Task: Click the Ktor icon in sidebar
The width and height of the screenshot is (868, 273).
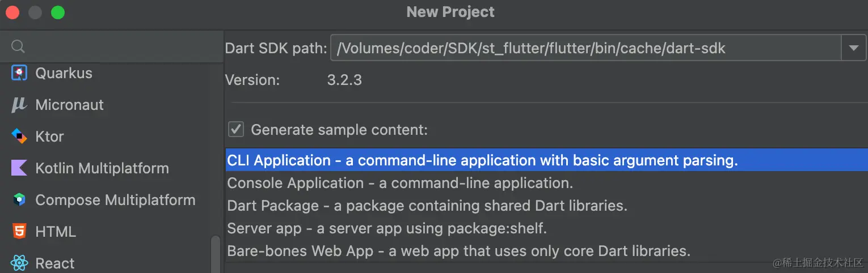Action: [19, 136]
